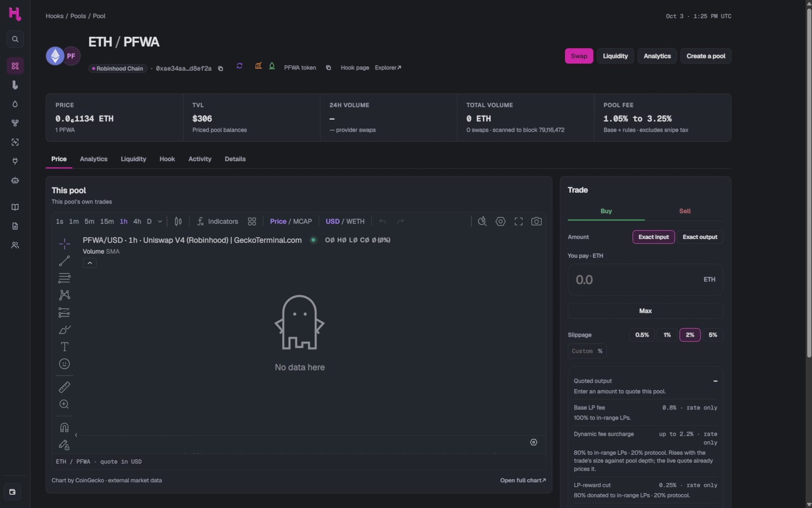Screen dimensions: 812x508
Task: Collapse the chart legend chevron
Action: tap(89, 263)
